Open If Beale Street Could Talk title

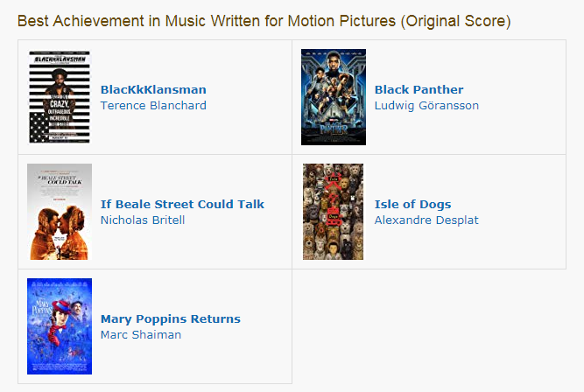point(182,205)
